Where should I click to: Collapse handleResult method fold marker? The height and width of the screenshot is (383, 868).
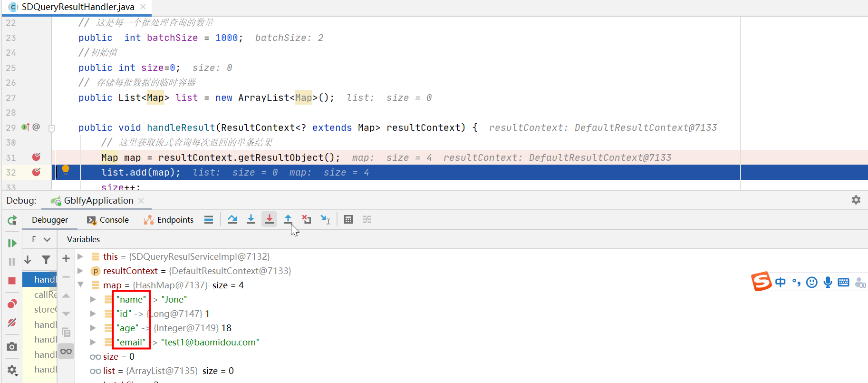click(52, 128)
